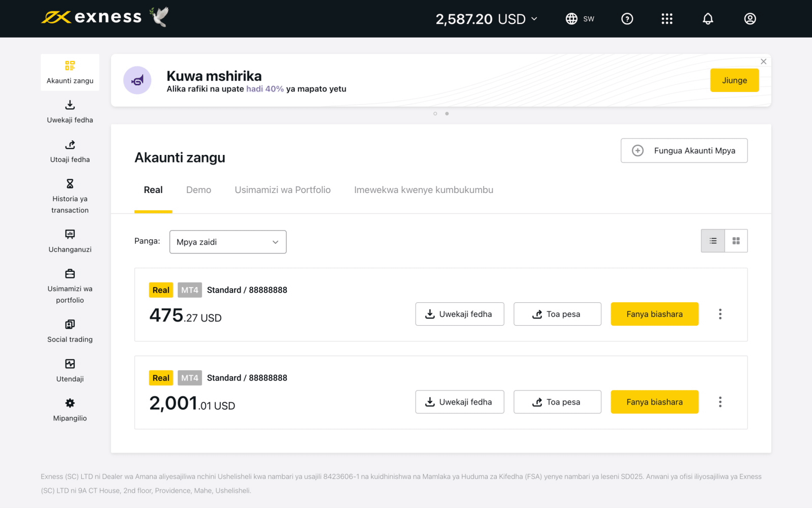Click Uwekaji fedha on the 475.27 USD account
812x508 pixels.
pos(460,314)
